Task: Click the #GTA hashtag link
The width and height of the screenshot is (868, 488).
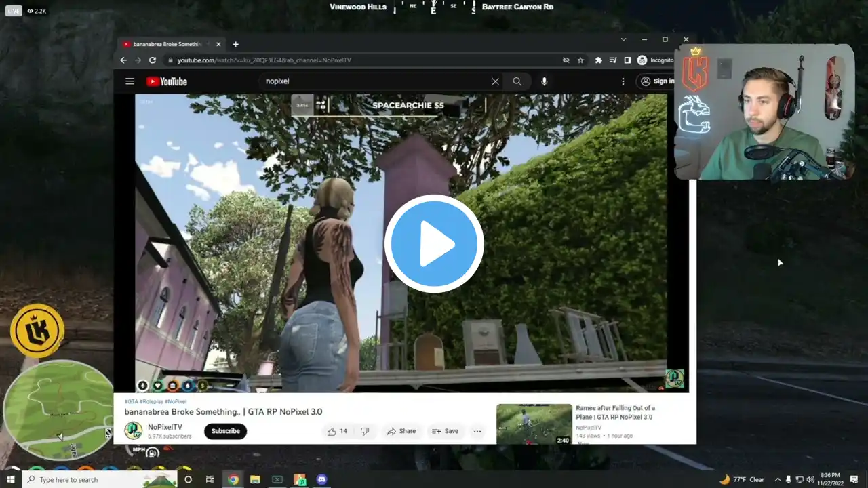Action: [132, 401]
